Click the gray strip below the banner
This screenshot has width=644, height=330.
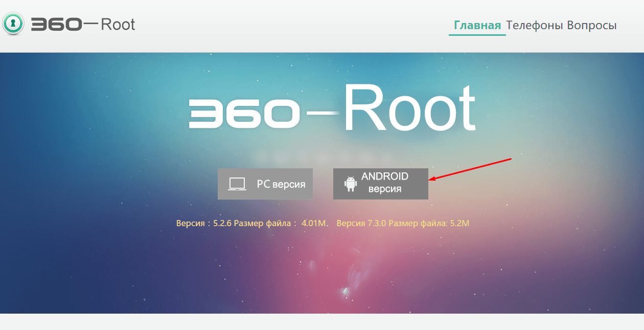322,322
